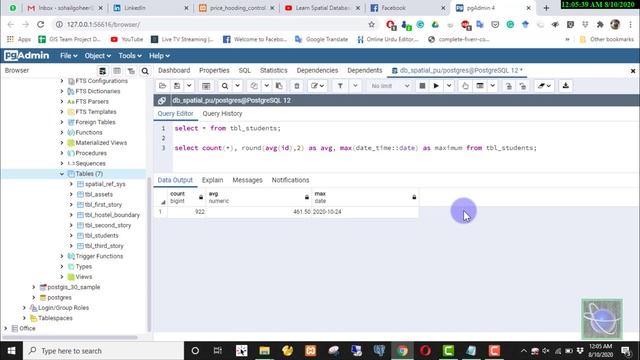Click the Copy toolbar icon
The image size is (640, 360).
pyautogui.click(x=254, y=86)
